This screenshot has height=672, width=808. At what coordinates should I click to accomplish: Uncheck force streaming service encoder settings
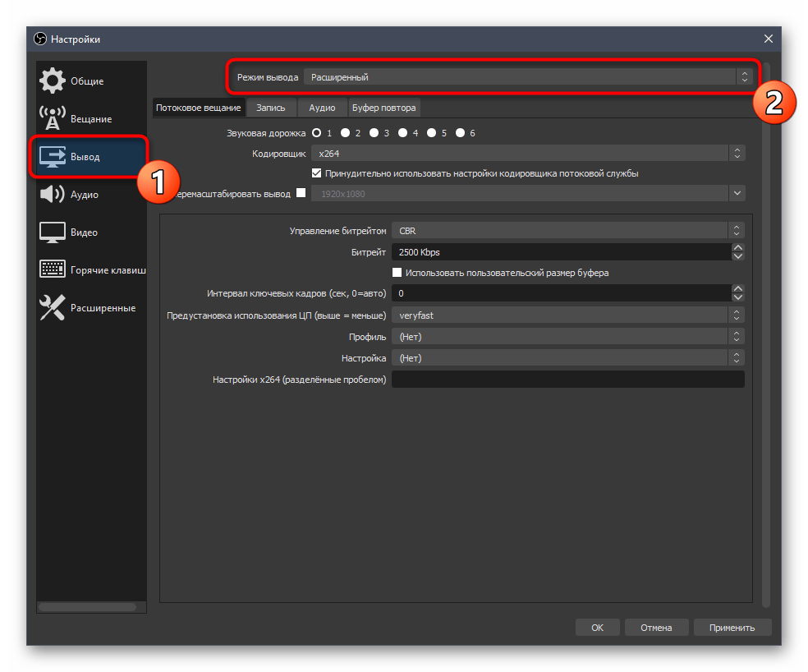point(317,173)
